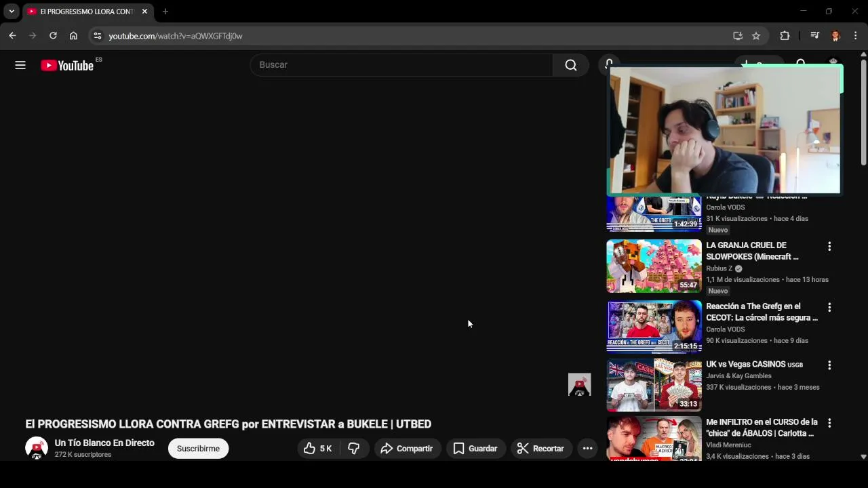Viewport: 868px width, 488px height.
Task: Open options for Reacción a The Grefg video
Action: [829, 308]
